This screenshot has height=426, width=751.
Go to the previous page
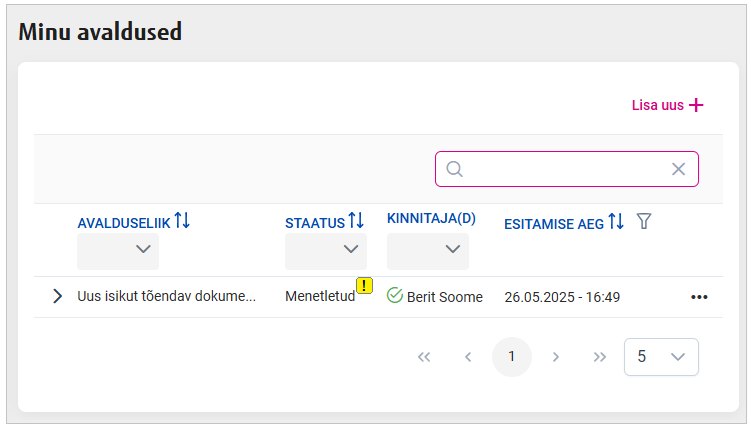tap(468, 356)
